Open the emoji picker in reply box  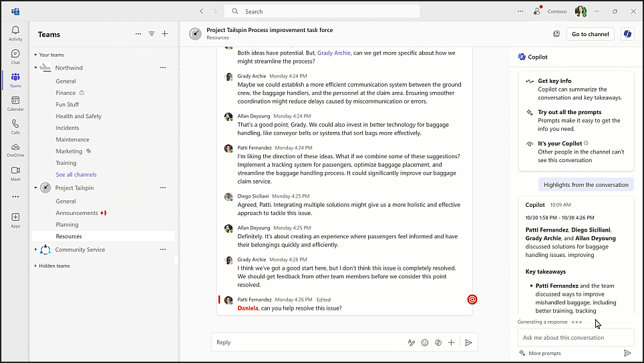[425, 342]
